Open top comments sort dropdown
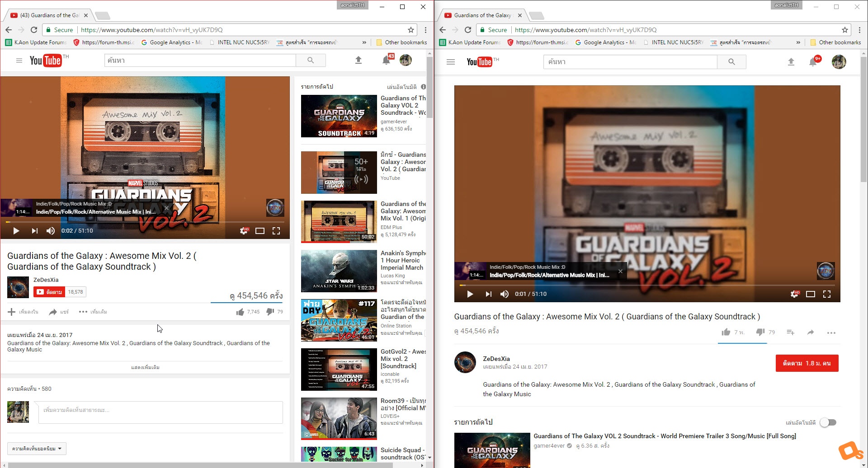Screen dimensions: 868x468 pyautogui.click(x=37, y=449)
